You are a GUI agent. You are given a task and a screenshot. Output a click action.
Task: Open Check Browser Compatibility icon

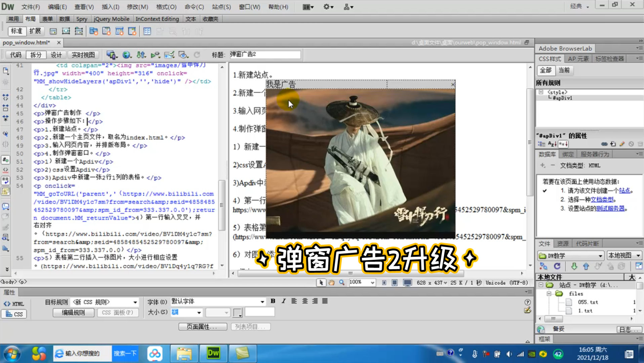click(x=169, y=55)
